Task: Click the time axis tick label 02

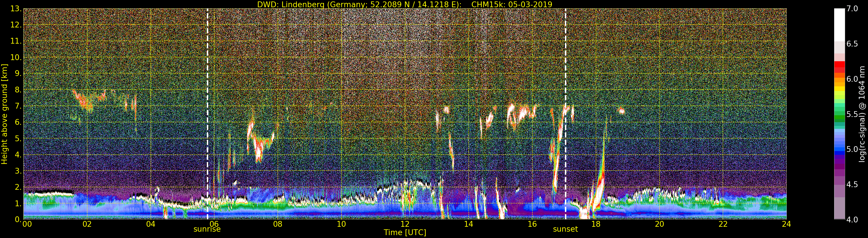Action: pyautogui.click(x=87, y=224)
